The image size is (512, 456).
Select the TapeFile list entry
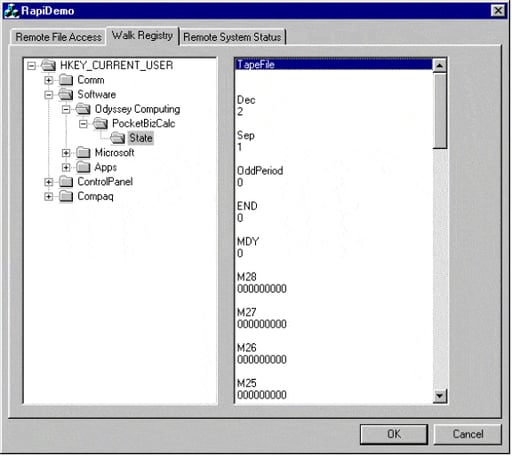[334, 65]
